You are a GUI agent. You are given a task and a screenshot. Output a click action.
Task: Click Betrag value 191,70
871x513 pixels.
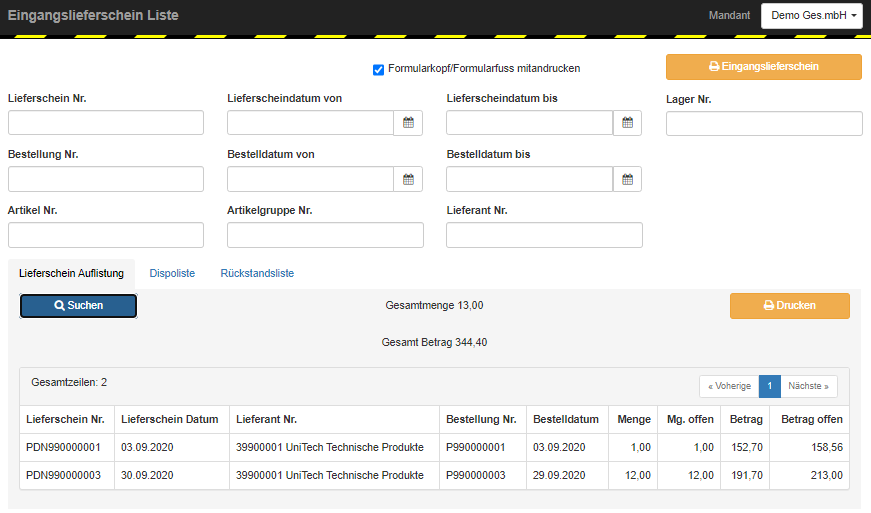(x=747, y=476)
